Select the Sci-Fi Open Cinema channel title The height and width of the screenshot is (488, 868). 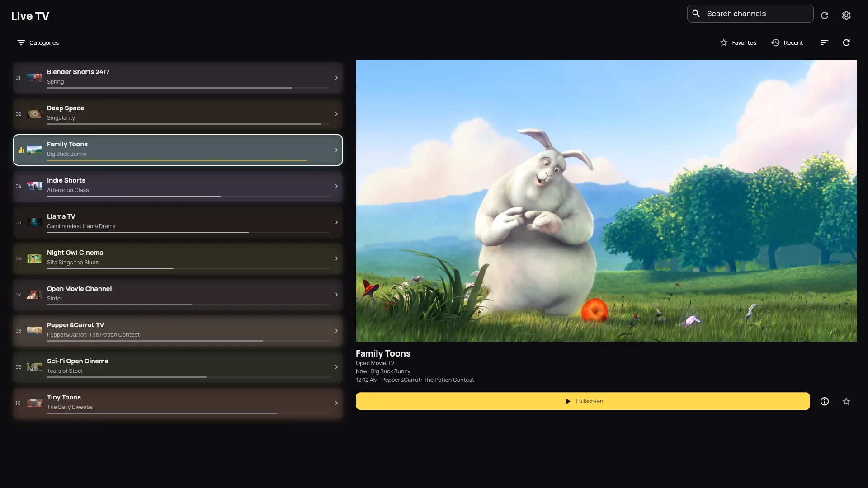pyautogui.click(x=78, y=361)
